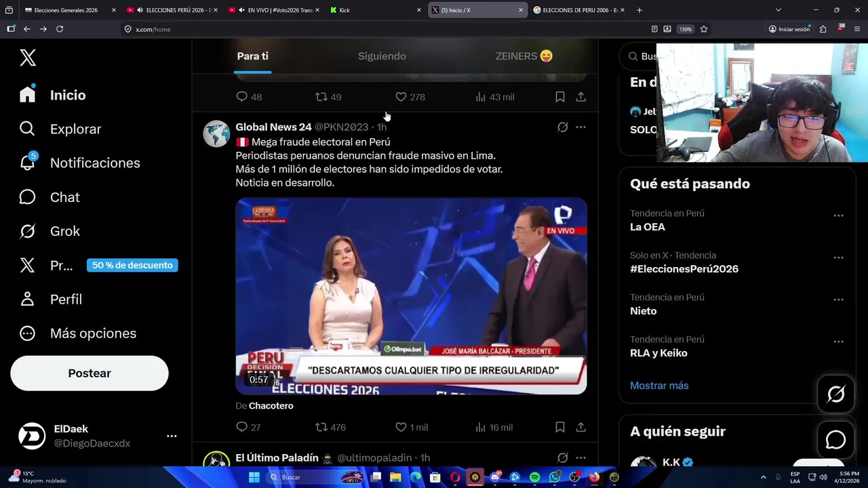
Task: Open more options on Global News 24 post
Action: [x=581, y=127]
